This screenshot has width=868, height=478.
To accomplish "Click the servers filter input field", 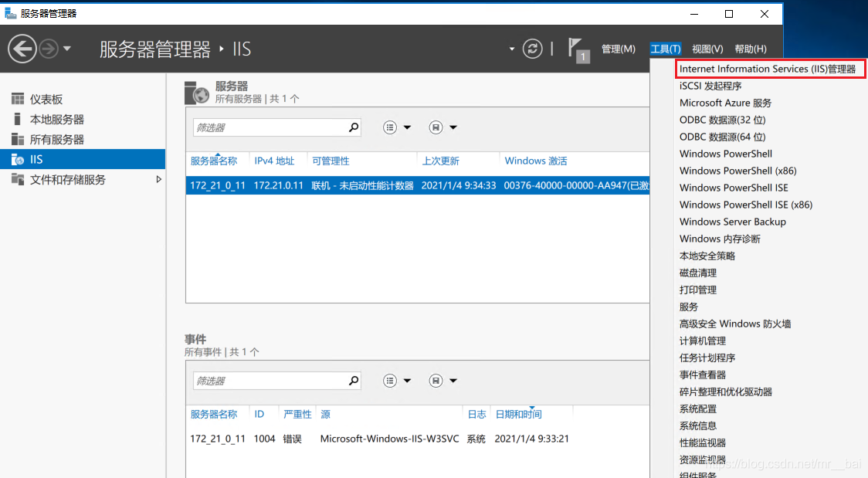I will coord(270,127).
